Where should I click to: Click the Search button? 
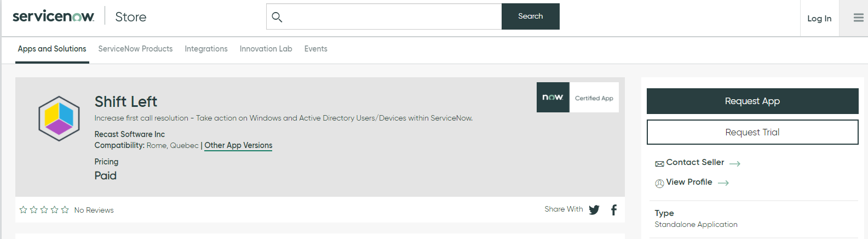coord(531,16)
